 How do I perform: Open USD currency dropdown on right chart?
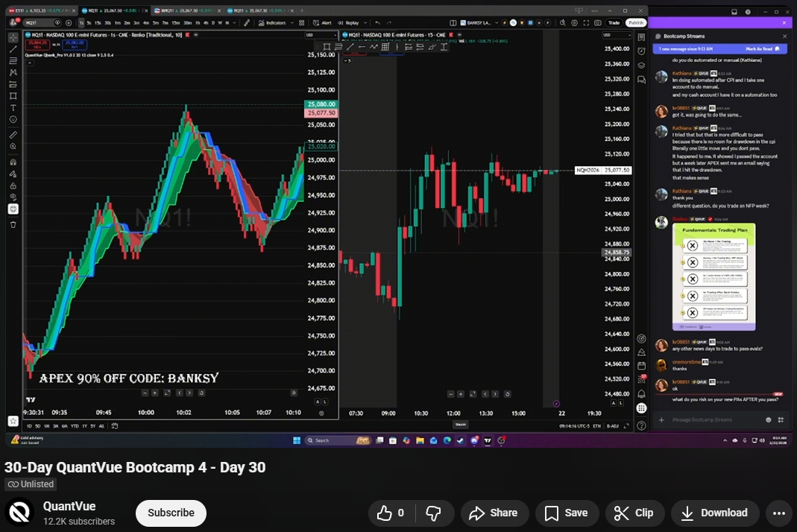click(x=616, y=35)
